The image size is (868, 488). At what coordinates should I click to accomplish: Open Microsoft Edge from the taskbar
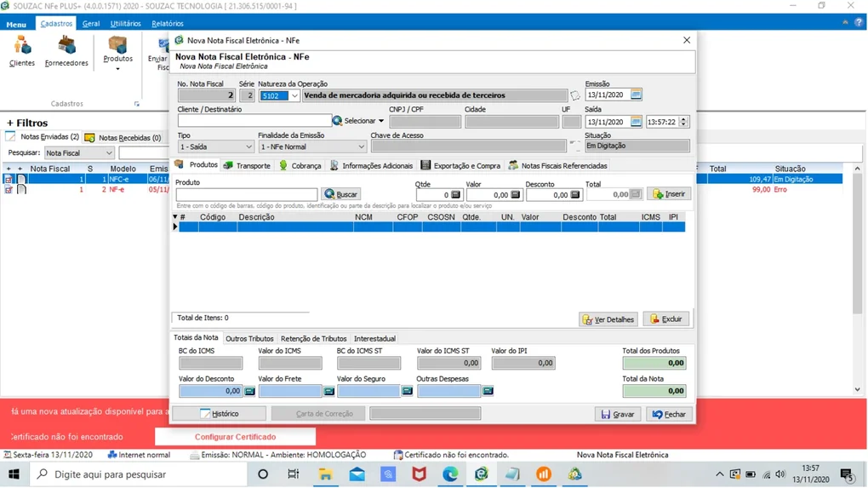point(450,474)
